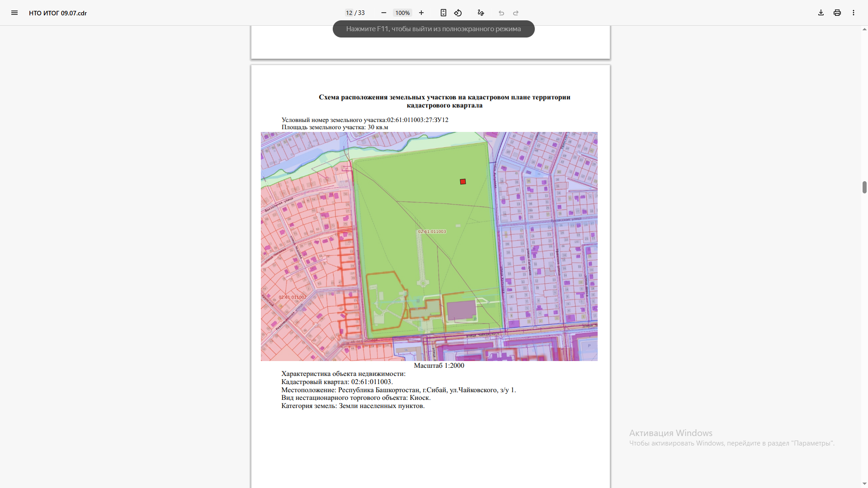This screenshot has width=868, height=488.
Task: Click the line 'Вид нестационарного торгового объекта: Киоск.'
Action: pos(356,398)
